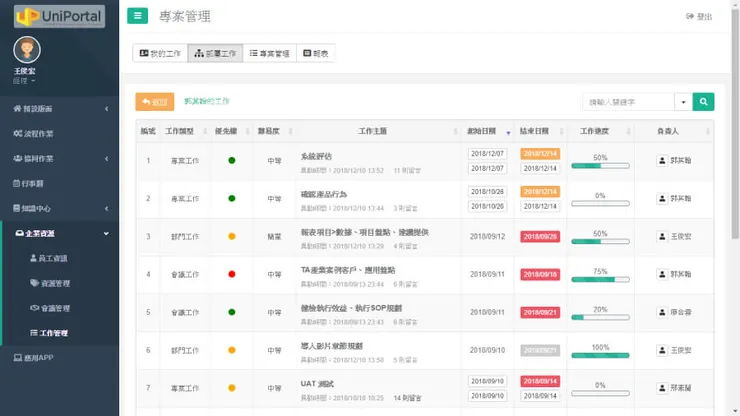Viewport: 740px width, 416px height.
Task: Click the UniPortal logo
Action: [59, 17]
